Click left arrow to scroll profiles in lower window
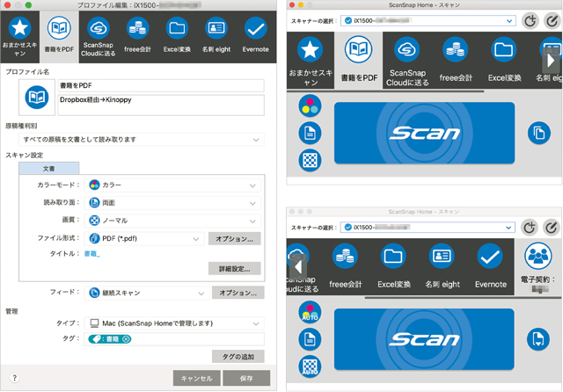563x392 pixels. click(297, 267)
